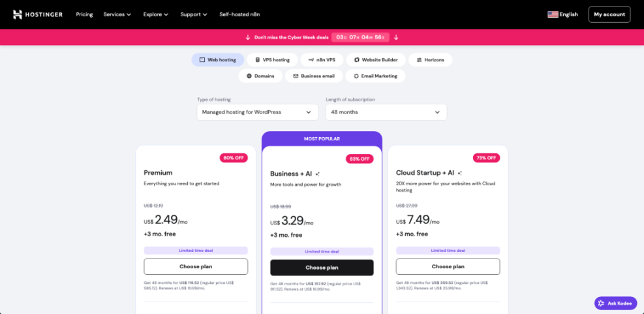644x314 pixels.
Task: Select the Email Marketing tab
Action: point(375,76)
